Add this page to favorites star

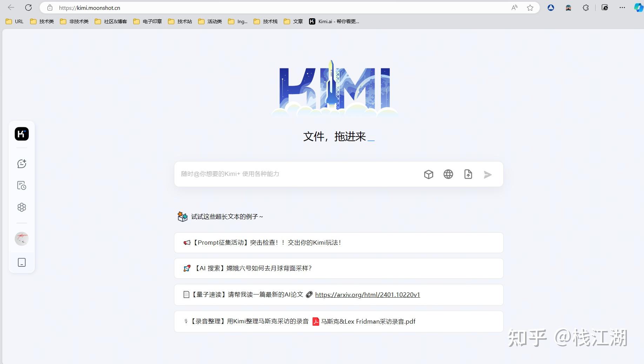(530, 8)
